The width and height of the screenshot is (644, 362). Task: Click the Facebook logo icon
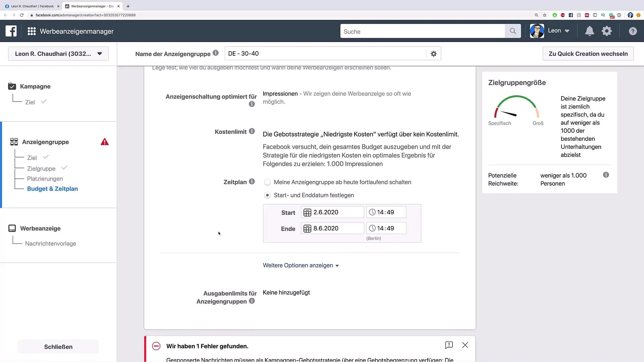pyautogui.click(x=11, y=31)
